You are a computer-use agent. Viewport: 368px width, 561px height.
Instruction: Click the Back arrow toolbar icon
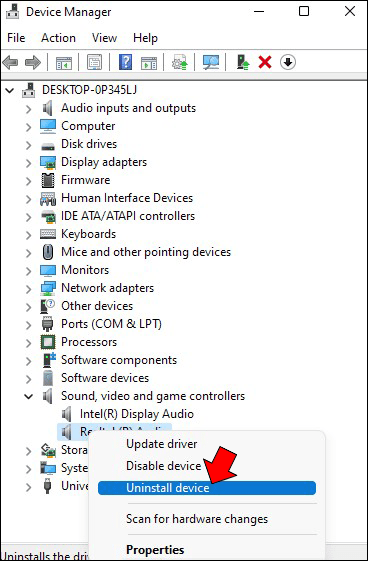point(10,63)
